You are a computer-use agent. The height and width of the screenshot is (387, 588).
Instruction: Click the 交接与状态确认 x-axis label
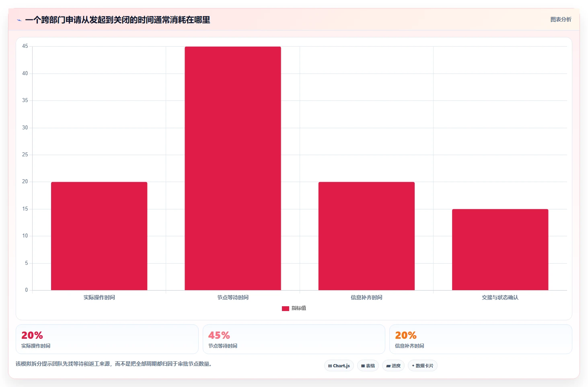click(x=500, y=297)
